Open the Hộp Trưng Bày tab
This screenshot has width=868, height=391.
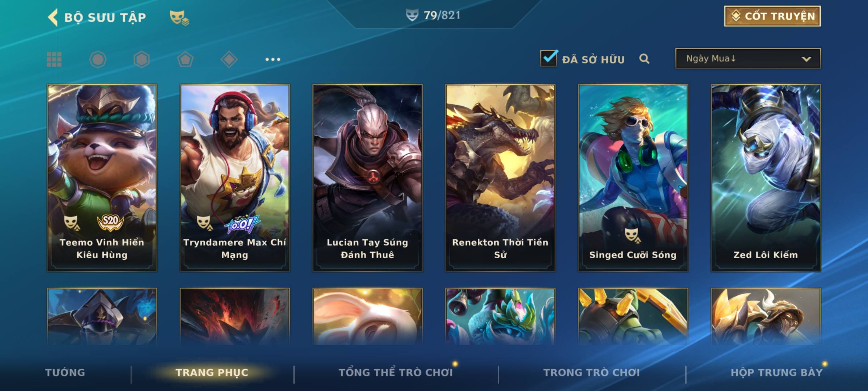pyautogui.click(x=776, y=372)
